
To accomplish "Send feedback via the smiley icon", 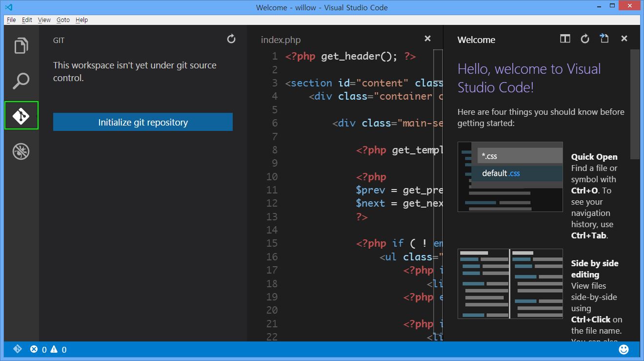I will (624, 349).
